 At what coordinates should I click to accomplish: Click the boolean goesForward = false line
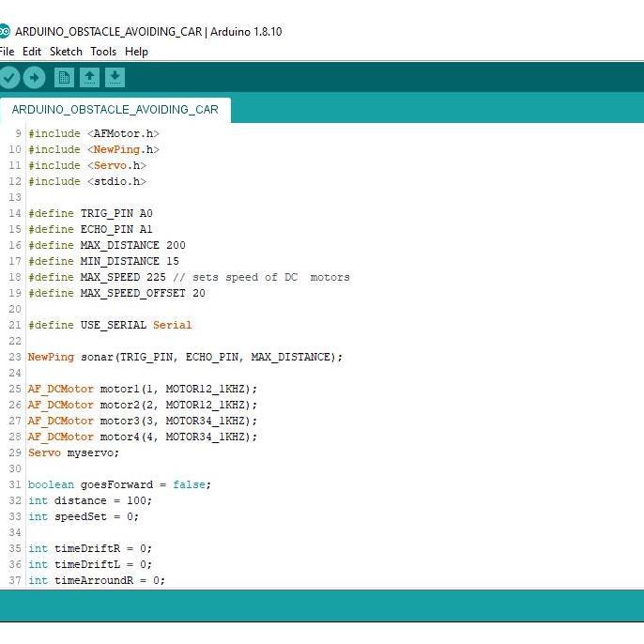tap(119, 485)
